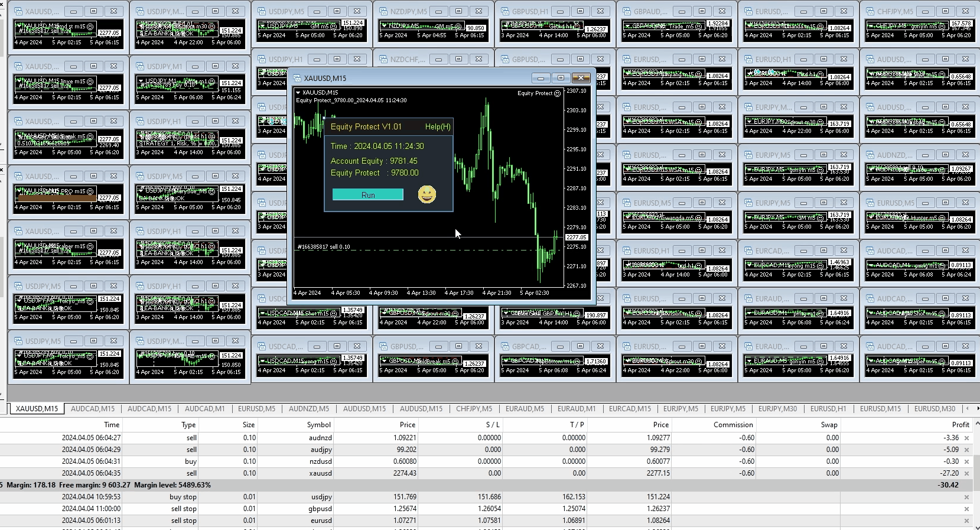Click the chart icon of the NZDCHF window
The height and width of the screenshot is (530, 980).
(x=383, y=59)
